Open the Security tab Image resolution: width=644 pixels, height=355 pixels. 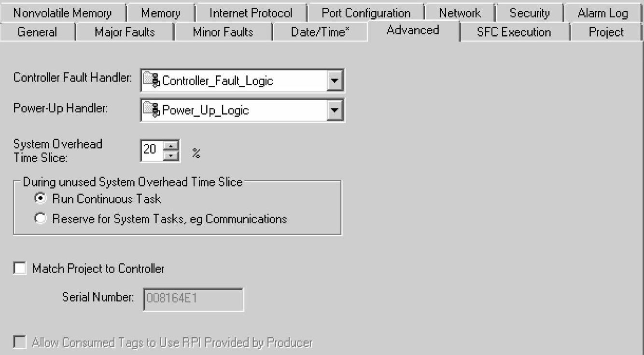click(530, 13)
